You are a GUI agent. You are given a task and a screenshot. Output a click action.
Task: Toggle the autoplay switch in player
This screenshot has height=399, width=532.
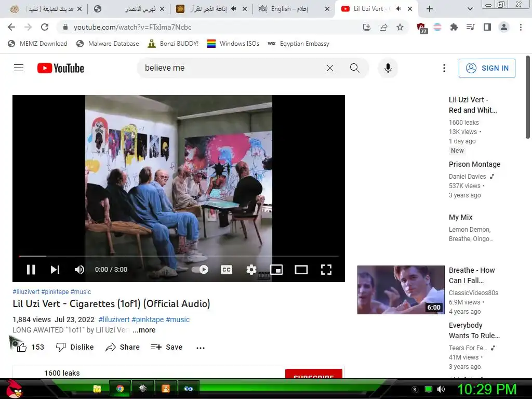coord(200,270)
